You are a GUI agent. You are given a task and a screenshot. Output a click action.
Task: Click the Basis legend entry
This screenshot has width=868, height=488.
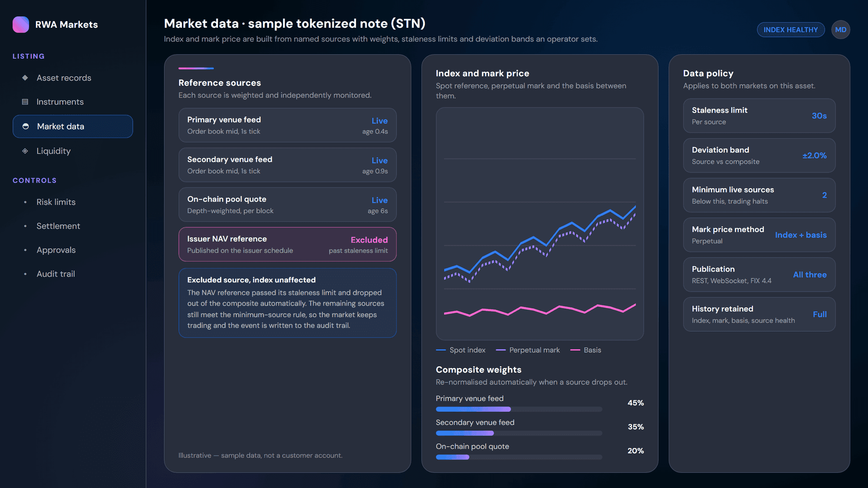click(x=585, y=350)
